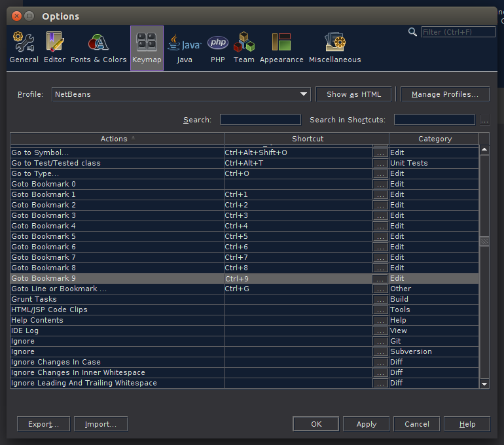Click the Subversion category cell
Viewport: 504px width, 445px height.
(434, 351)
